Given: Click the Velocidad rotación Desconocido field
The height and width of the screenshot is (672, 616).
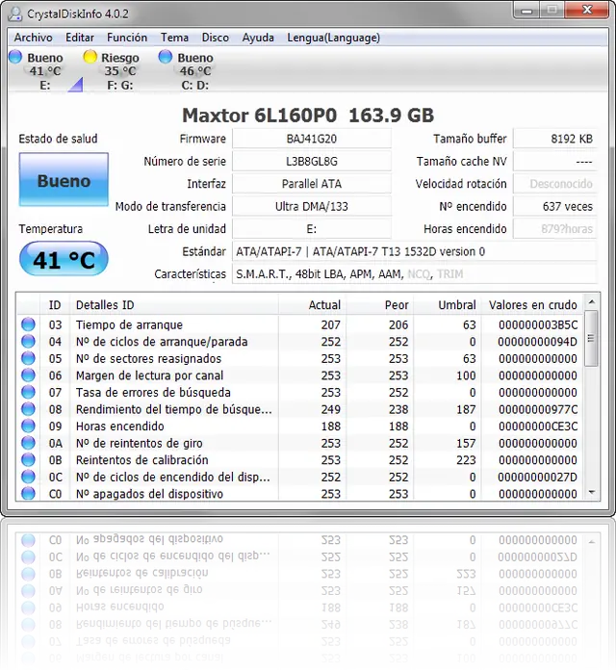Looking at the screenshot, I should tap(554, 184).
